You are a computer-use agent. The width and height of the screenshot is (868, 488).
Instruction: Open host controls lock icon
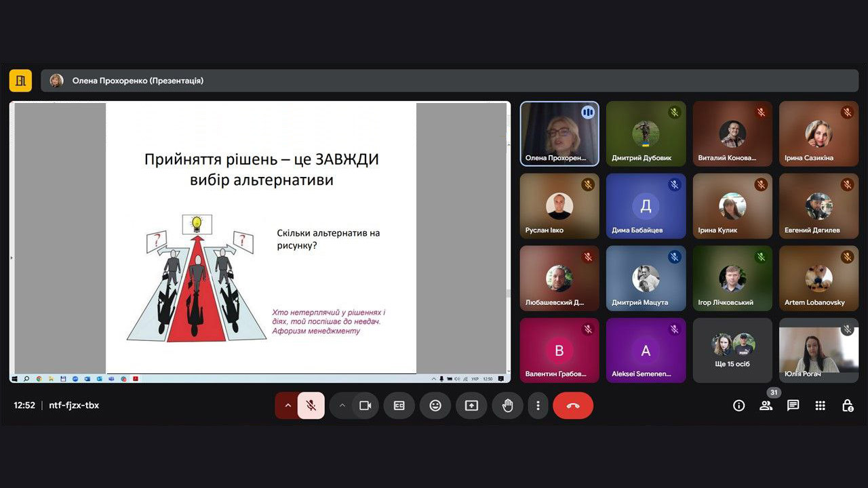tap(847, 405)
